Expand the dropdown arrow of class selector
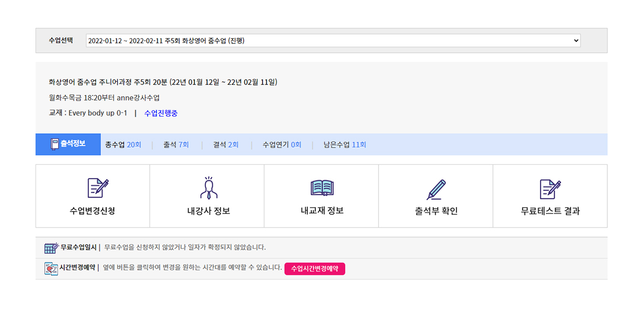Image resolution: width=644 pixels, height=322 pixels. 576,41
